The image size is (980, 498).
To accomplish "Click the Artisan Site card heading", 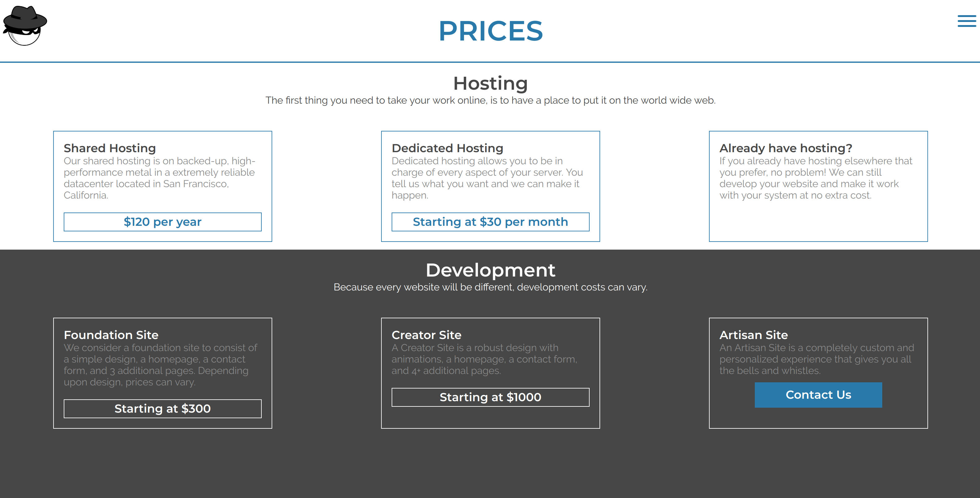I will [x=753, y=335].
